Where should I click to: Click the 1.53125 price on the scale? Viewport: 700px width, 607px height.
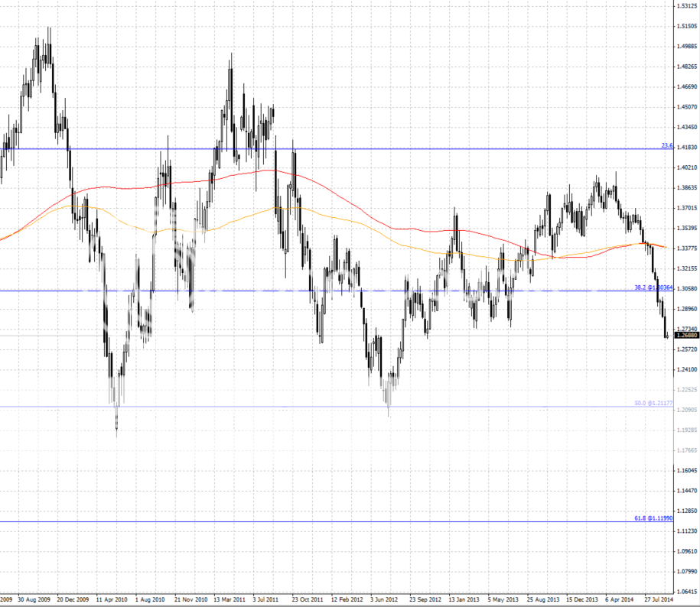coord(686,6)
